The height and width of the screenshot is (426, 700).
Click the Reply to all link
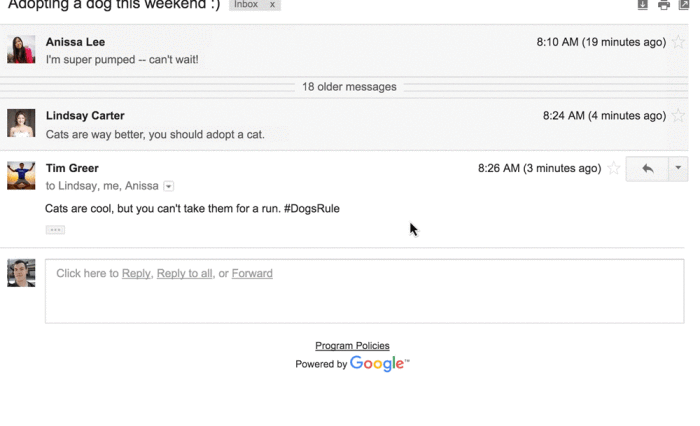[184, 273]
